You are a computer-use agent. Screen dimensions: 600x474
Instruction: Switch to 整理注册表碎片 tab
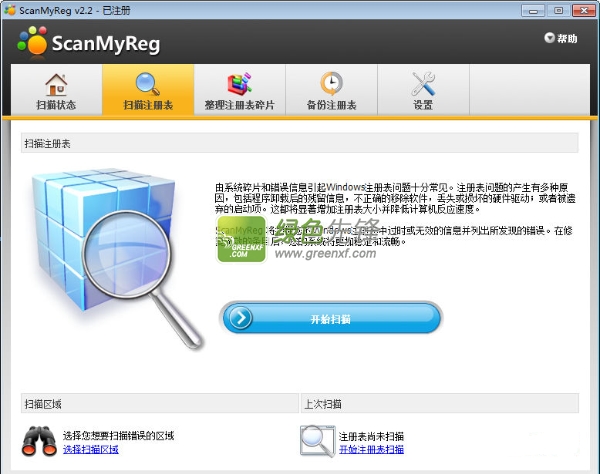click(240, 90)
